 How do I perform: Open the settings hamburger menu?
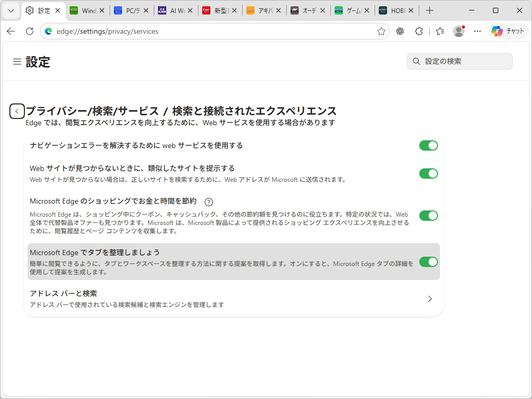click(x=17, y=61)
